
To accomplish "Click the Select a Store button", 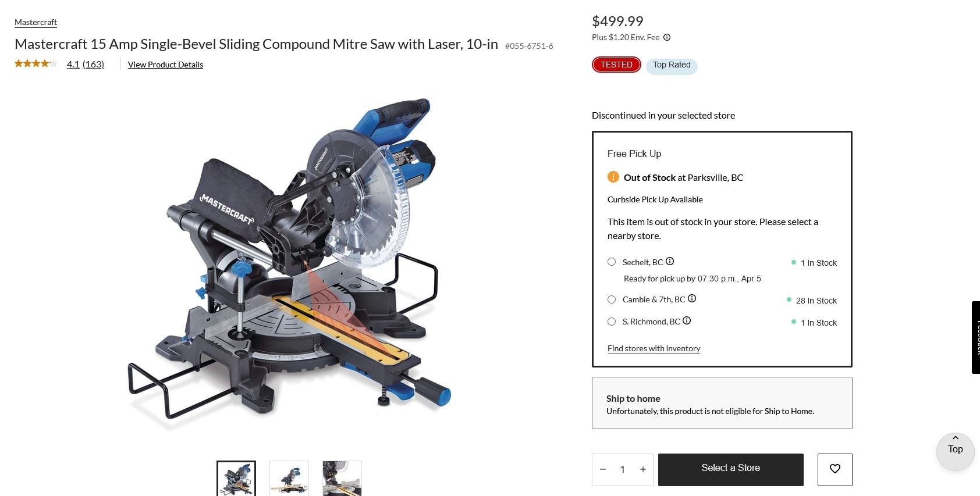I will point(731,469).
